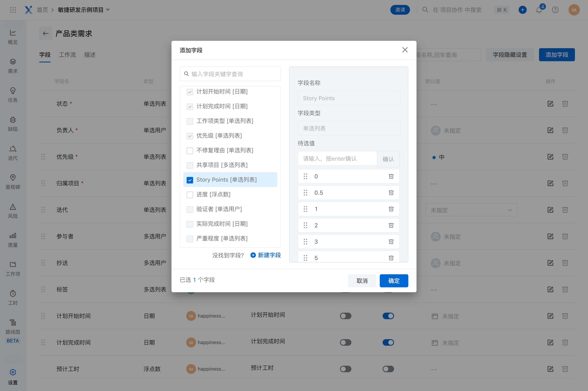Click the 新建字段 link
The image size is (588, 391).
(266, 255)
